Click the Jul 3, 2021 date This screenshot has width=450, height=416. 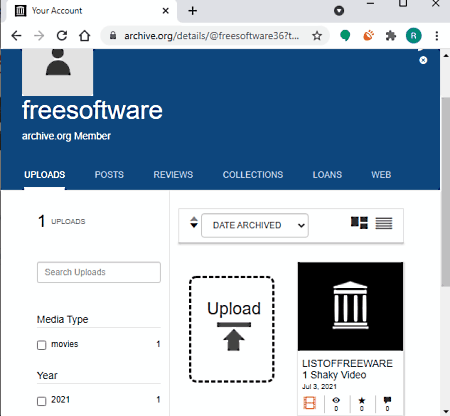point(319,387)
